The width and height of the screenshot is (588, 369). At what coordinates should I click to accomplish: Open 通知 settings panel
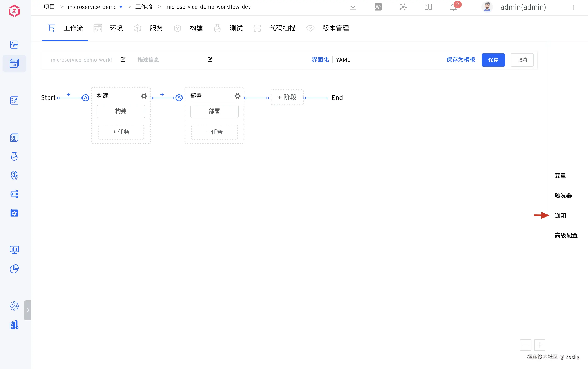pos(560,215)
